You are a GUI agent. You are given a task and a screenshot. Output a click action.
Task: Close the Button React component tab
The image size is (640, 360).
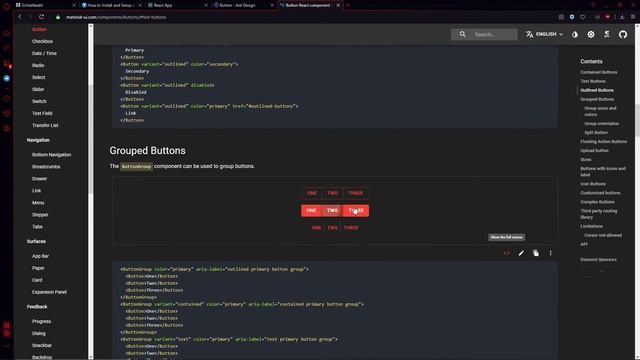tap(338, 5)
